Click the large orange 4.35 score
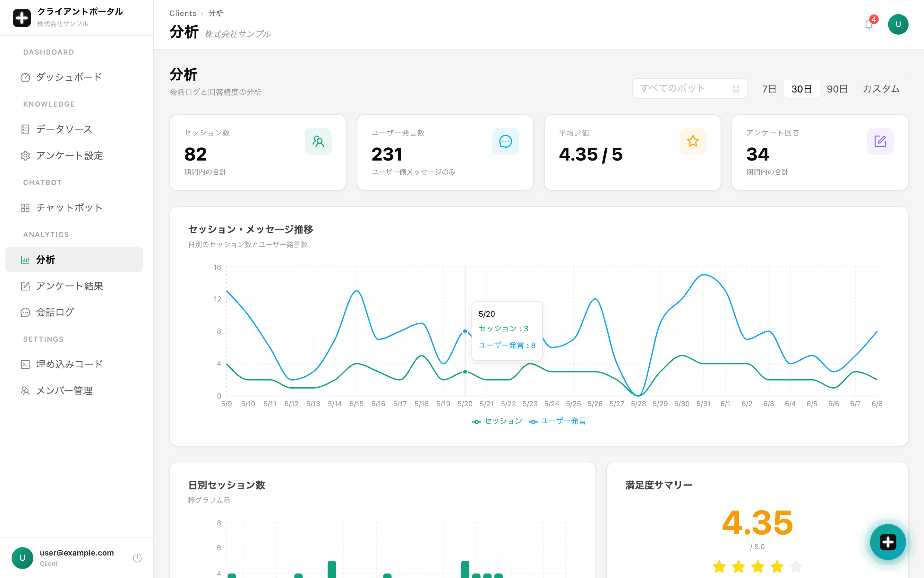 pos(757,522)
